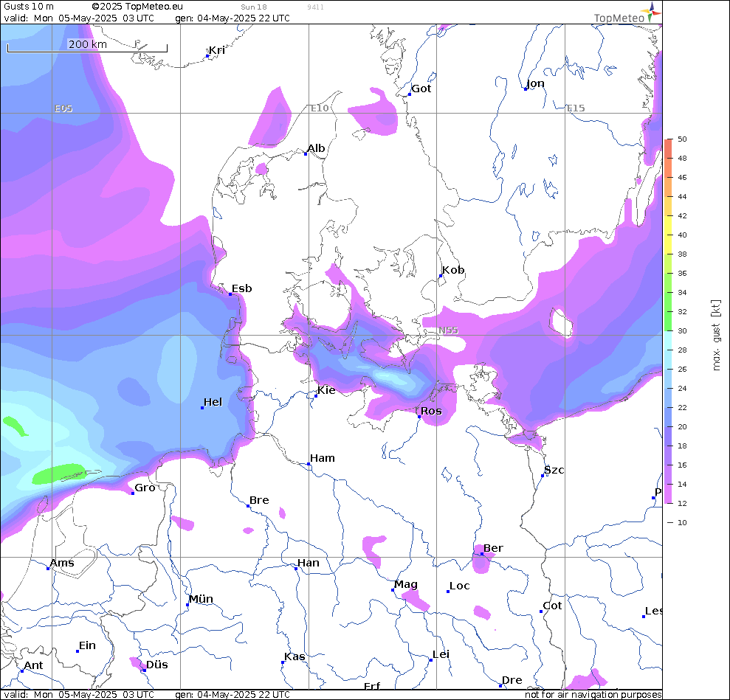Click the Berlin marker 'Ber'
Screen dimensions: 730x700
click(x=482, y=554)
